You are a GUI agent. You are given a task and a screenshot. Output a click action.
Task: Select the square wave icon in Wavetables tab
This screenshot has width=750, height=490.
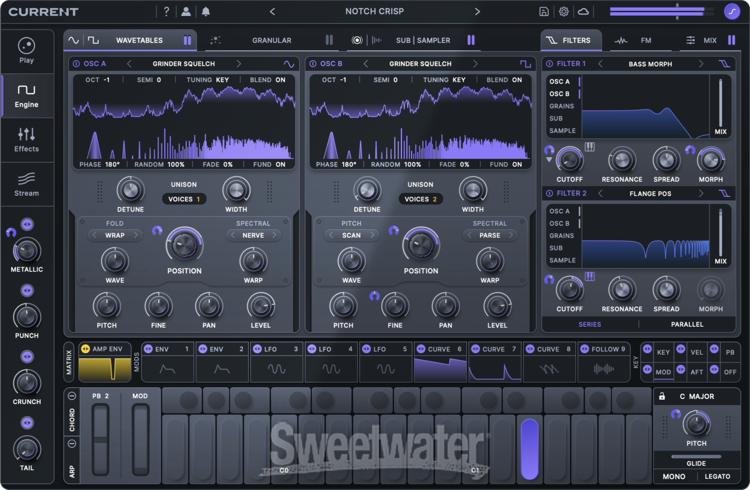coord(93,40)
